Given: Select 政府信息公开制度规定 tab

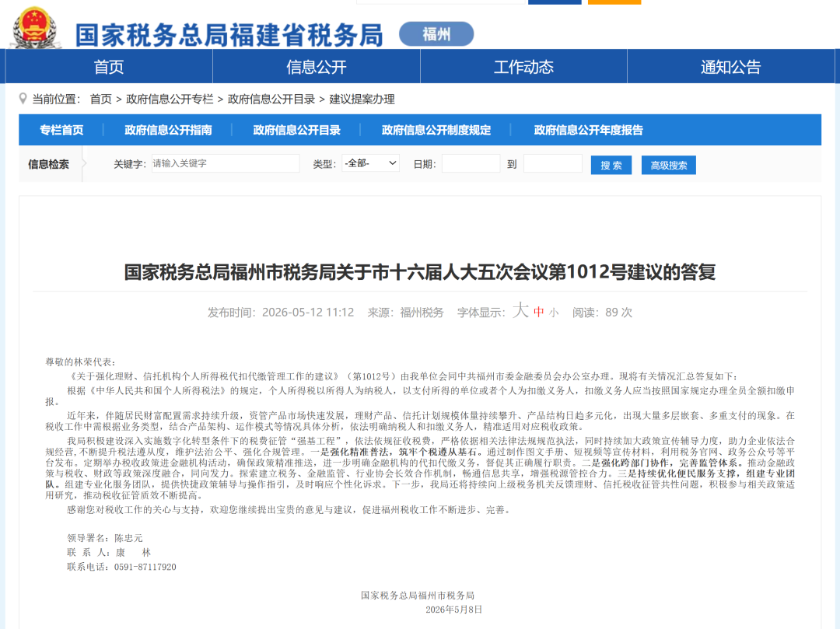Looking at the screenshot, I should pyautogui.click(x=436, y=130).
